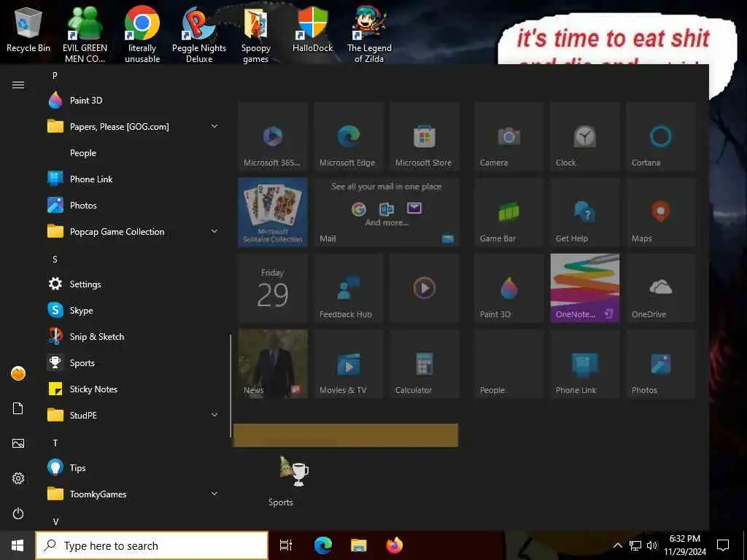Open the Clock tile
The height and width of the screenshot is (560, 747).
[x=585, y=136]
